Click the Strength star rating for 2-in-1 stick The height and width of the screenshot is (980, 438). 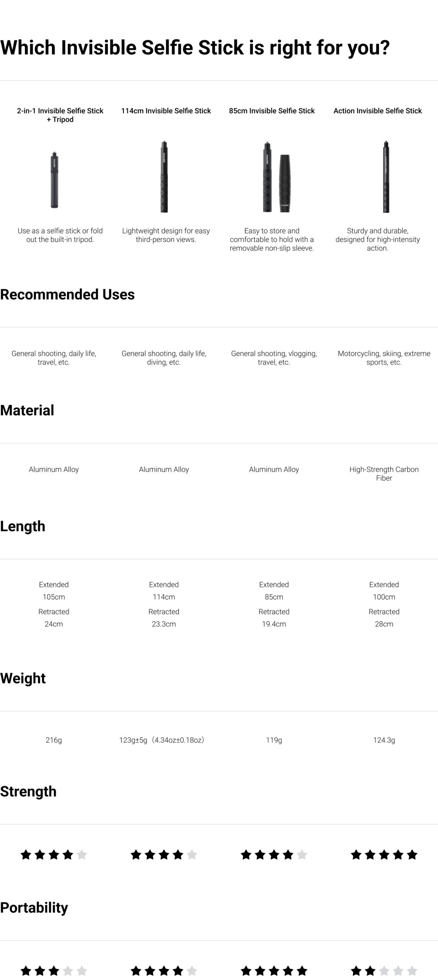54,854
